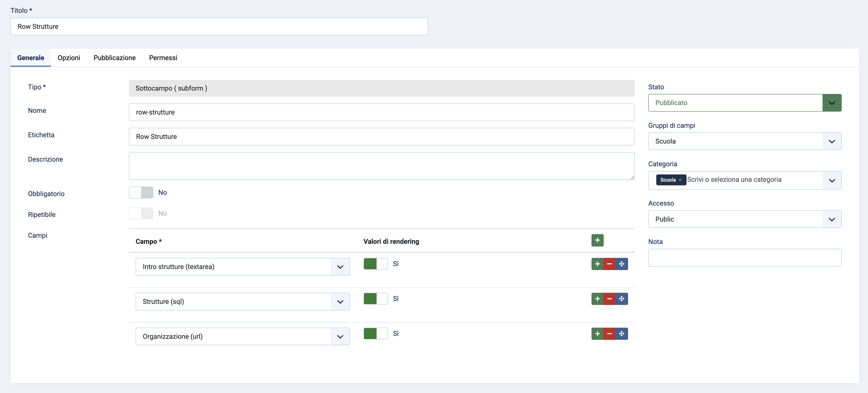The width and height of the screenshot is (868, 393).
Task: Toggle the Obbligatorio switch
Action: 141,193
